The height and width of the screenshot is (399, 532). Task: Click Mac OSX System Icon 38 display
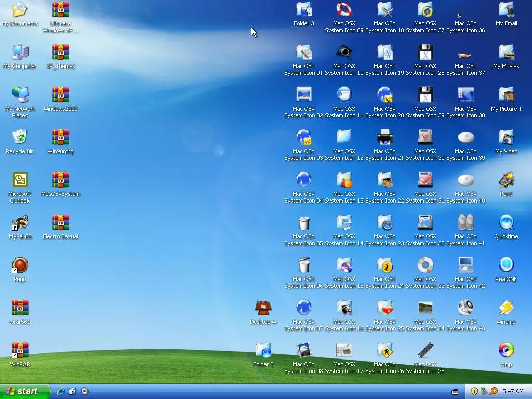(465, 95)
